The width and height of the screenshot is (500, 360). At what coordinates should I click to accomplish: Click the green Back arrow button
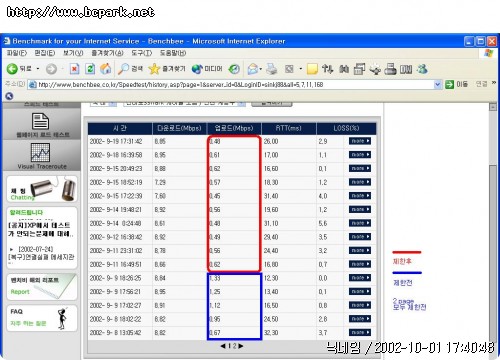(x=12, y=69)
